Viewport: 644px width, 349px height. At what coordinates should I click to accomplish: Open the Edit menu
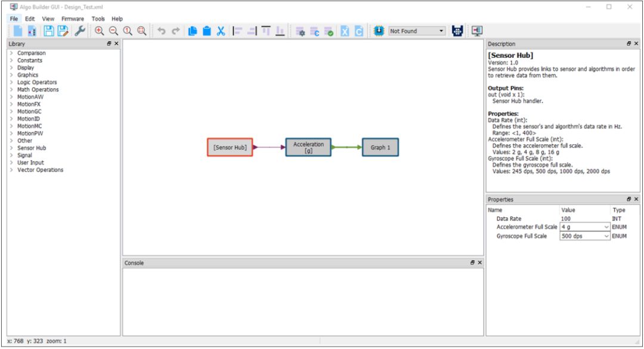click(x=30, y=19)
